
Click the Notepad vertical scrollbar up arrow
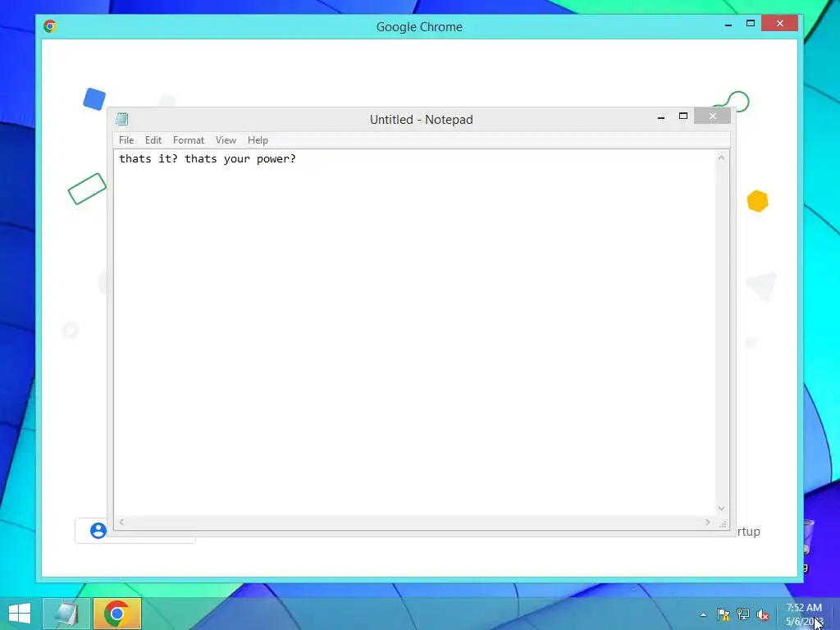[x=722, y=157]
